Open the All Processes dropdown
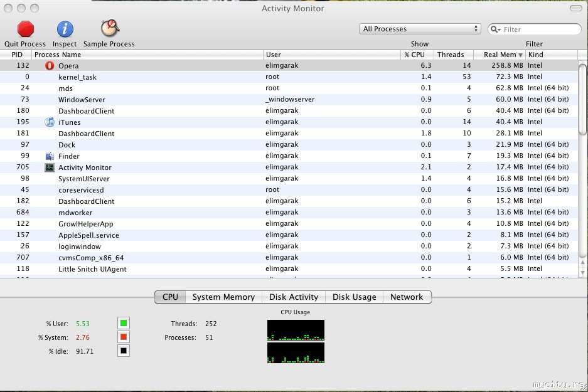Image resolution: width=588 pixels, height=392 pixels. [x=420, y=29]
